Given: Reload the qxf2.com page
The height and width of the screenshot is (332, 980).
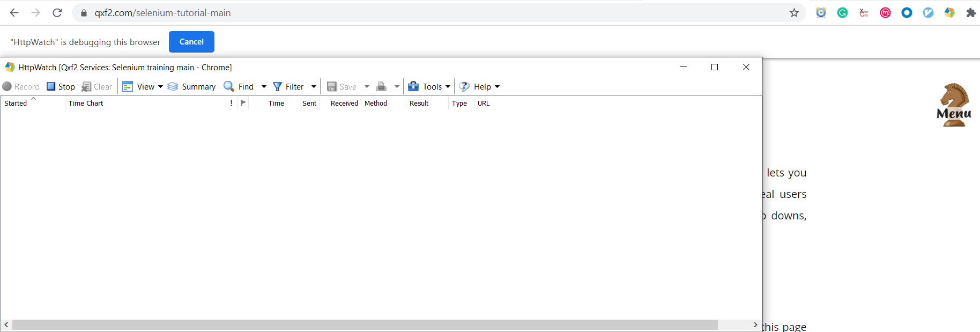Looking at the screenshot, I should coord(57,13).
